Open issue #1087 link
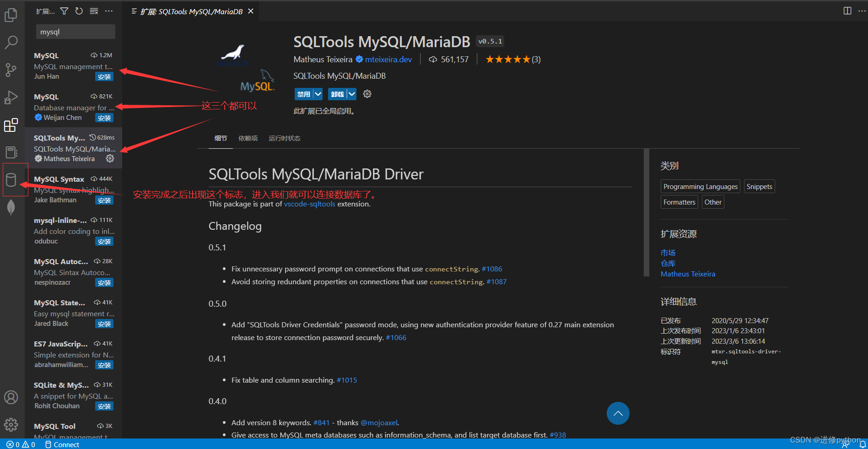The width and height of the screenshot is (868, 449). click(496, 282)
